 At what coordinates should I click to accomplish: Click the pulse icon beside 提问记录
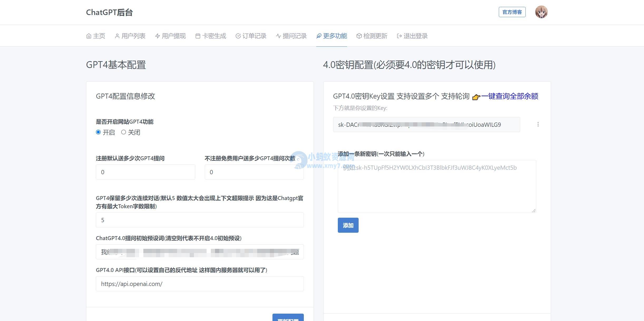pos(279,36)
